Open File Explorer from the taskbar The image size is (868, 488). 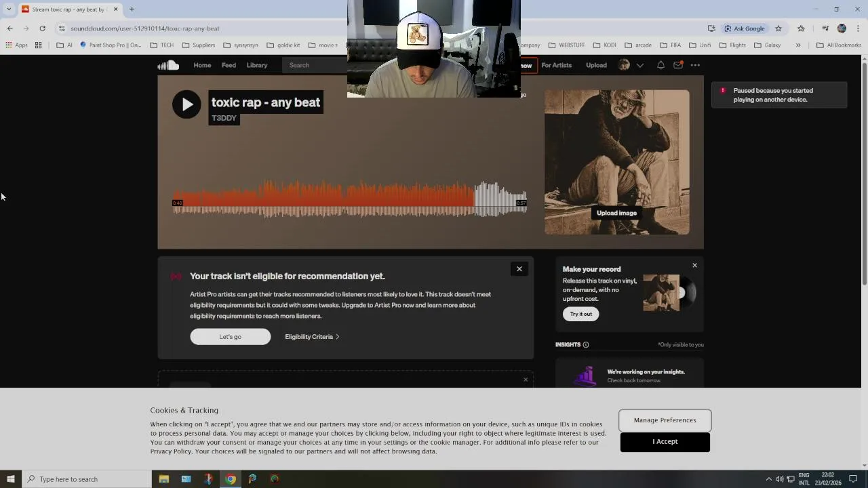pos(163,479)
